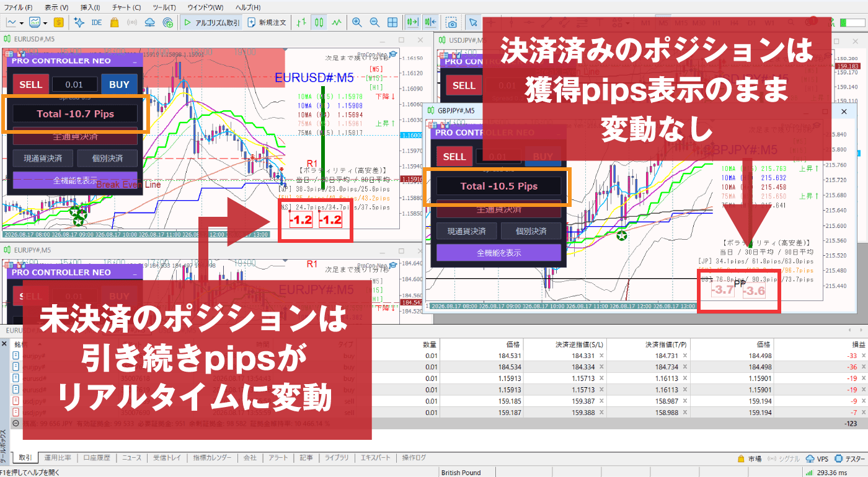Click 現通貨決済 in the EURUSD panel
The width and height of the screenshot is (868, 477).
(43, 158)
